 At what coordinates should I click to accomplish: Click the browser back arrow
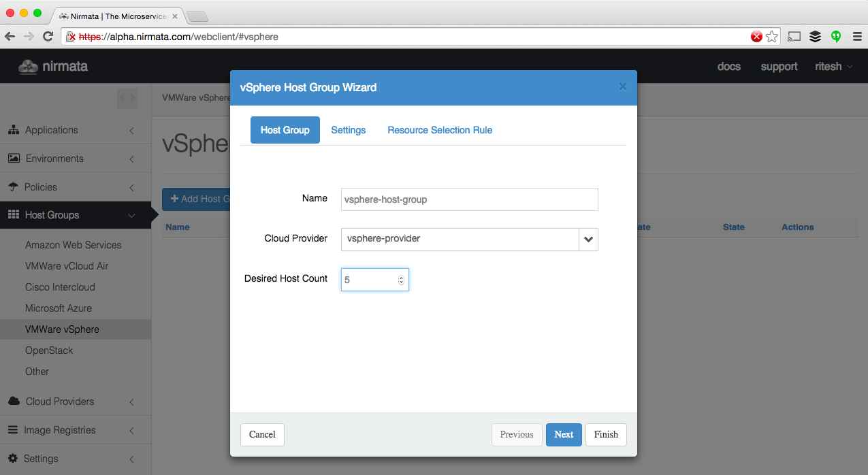point(10,37)
